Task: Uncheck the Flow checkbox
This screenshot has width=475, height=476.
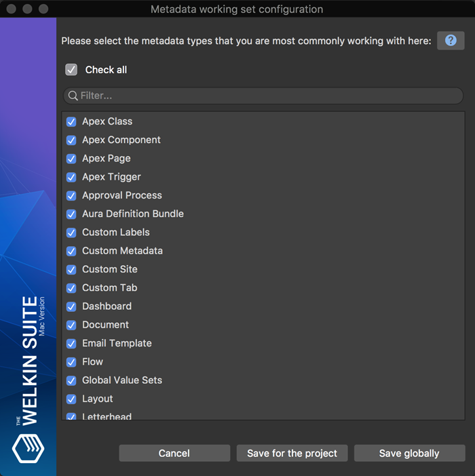Action: 71,362
